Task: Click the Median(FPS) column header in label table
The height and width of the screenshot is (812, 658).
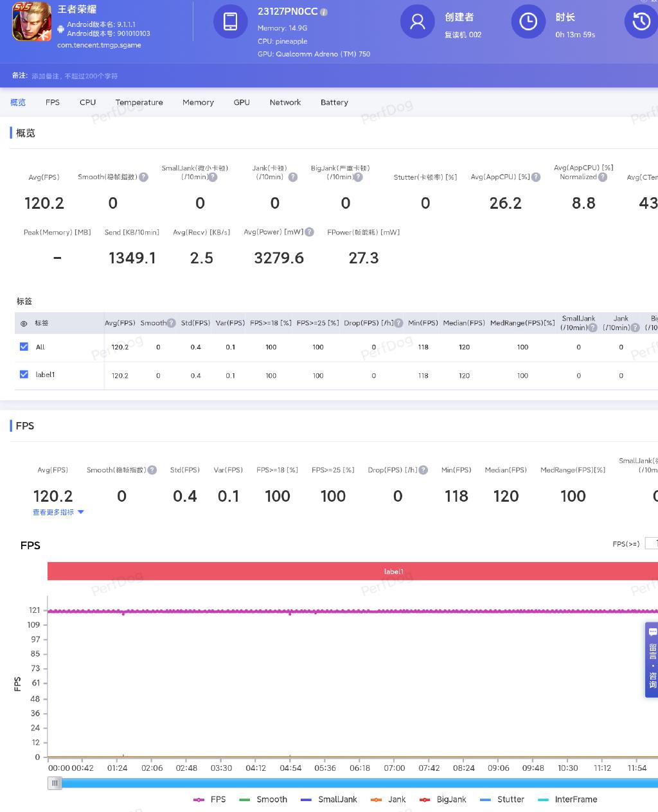Action: point(464,323)
